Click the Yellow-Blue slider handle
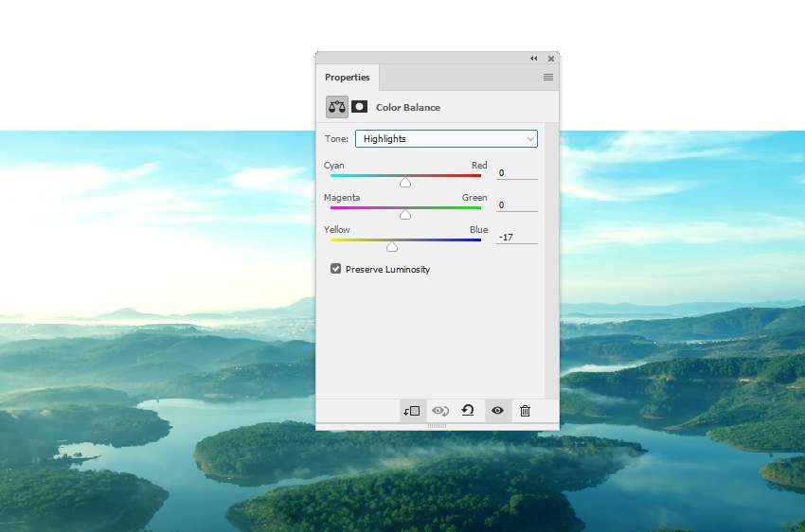 pos(392,247)
